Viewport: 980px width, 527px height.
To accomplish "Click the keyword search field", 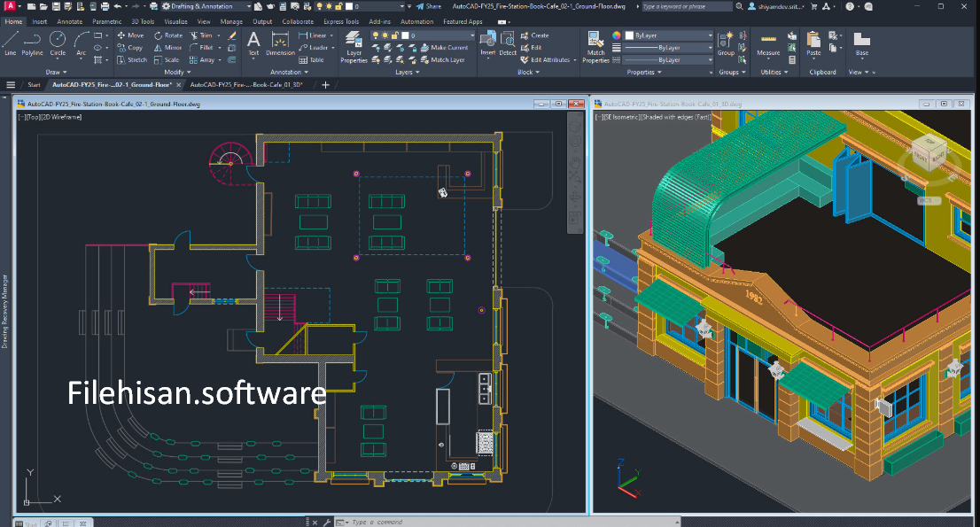I will point(686,6).
